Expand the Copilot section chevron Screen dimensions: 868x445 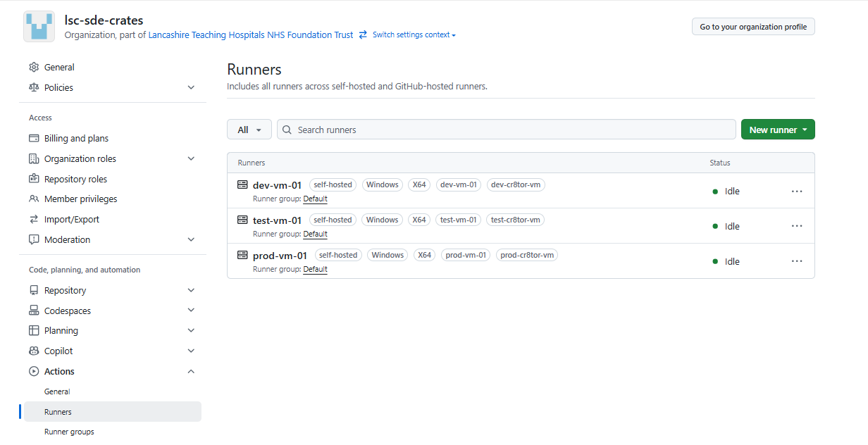191,351
